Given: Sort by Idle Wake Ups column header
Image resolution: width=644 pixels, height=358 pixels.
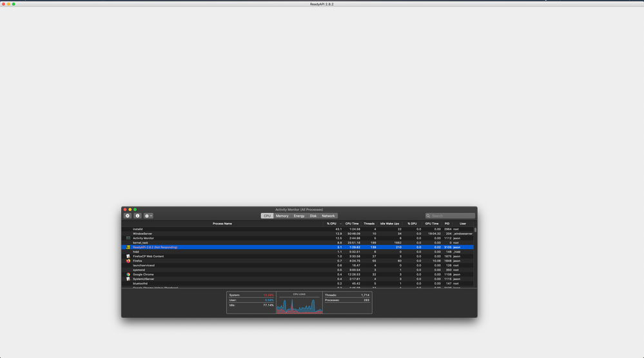Looking at the screenshot, I should 390,224.
